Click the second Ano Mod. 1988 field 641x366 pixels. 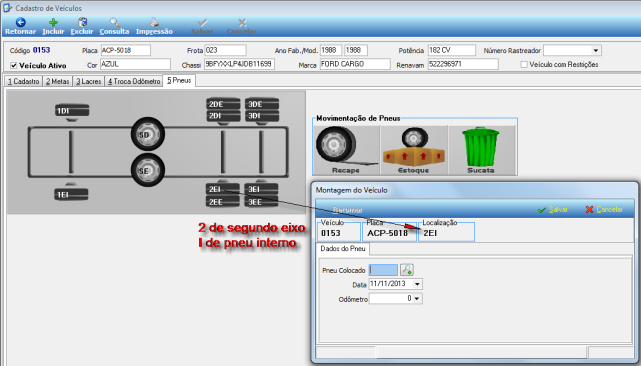click(x=356, y=50)
